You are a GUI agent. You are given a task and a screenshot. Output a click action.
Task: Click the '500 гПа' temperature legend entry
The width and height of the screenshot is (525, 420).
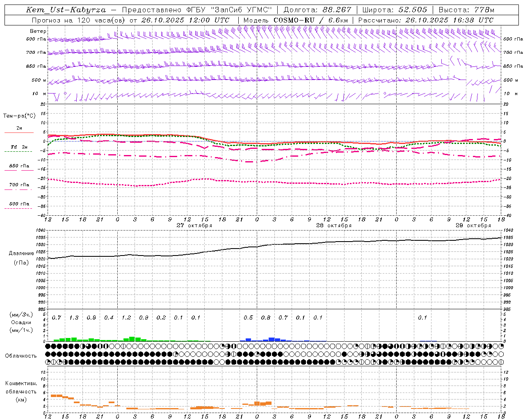coord(19,204)
